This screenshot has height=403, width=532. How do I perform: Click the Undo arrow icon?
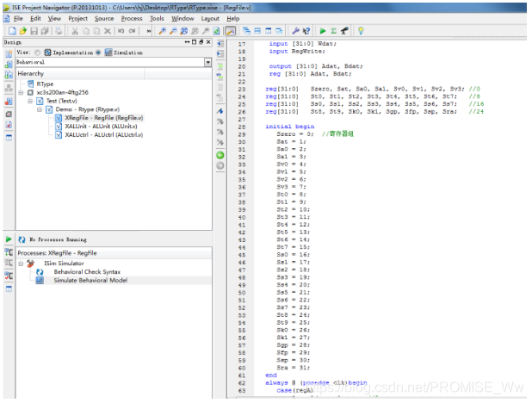pyautogui.click(x=121, y=31)
